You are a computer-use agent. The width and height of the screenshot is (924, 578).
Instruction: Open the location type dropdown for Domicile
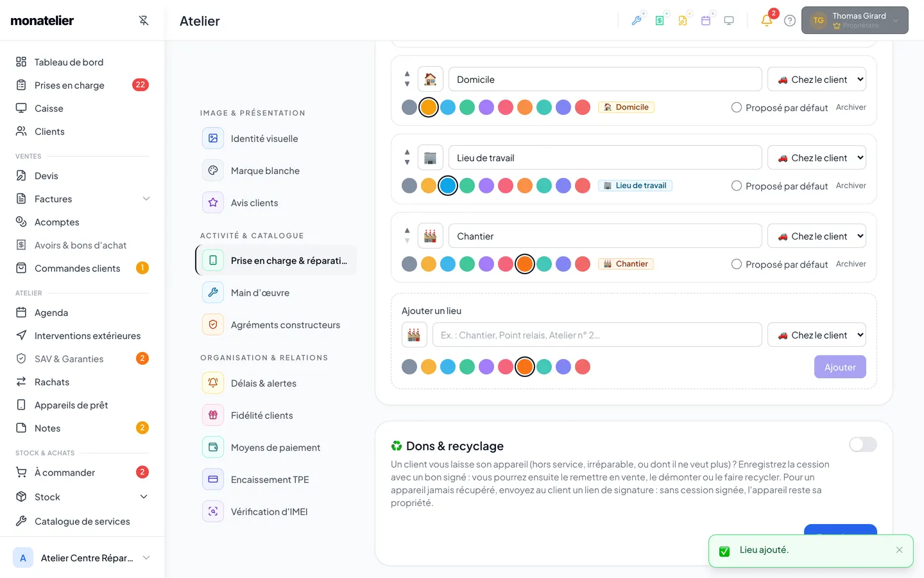pos(817,80)
